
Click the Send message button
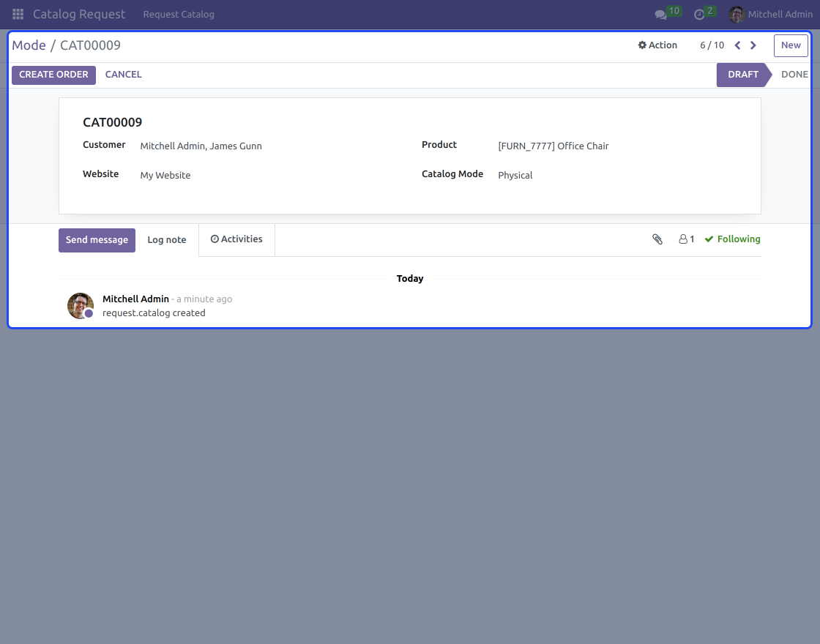97,240
